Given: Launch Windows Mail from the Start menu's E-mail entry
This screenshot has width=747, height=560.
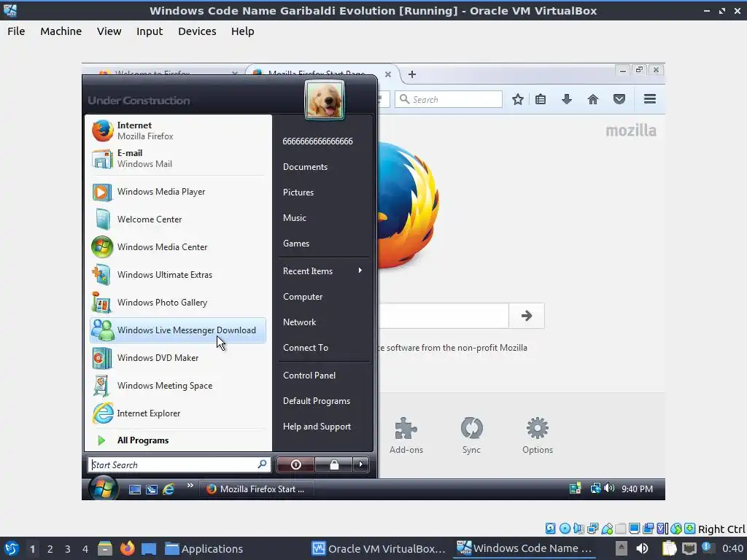Looking at the screenshot, I should pos(178,158).
